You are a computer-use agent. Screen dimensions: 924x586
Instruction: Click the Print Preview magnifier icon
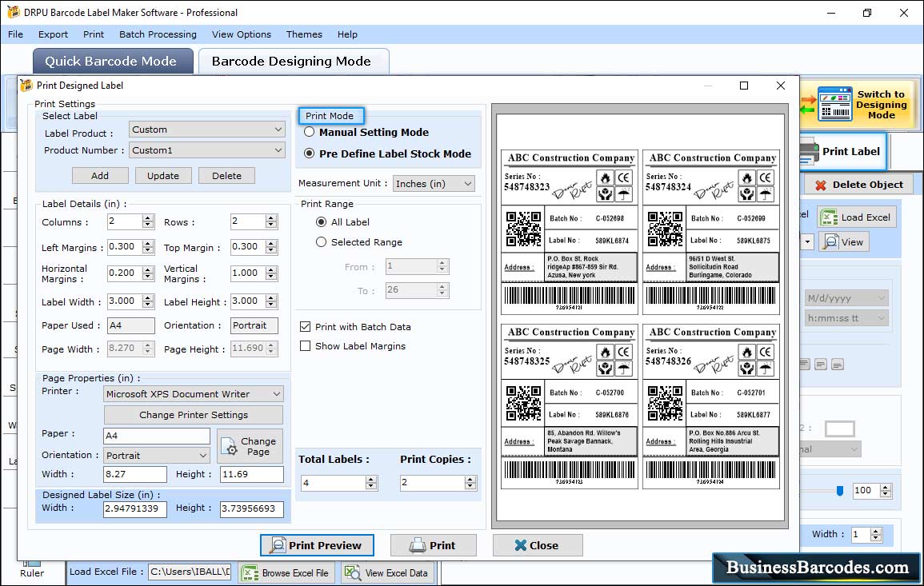point(277,545)
